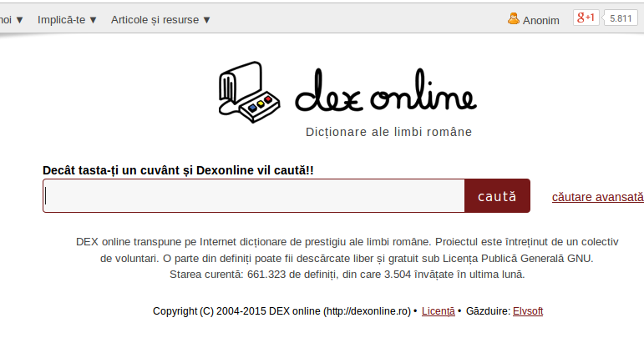Click the blue key on logo keyboard
This screenshot has width=644, height=338.
(252, 108)
